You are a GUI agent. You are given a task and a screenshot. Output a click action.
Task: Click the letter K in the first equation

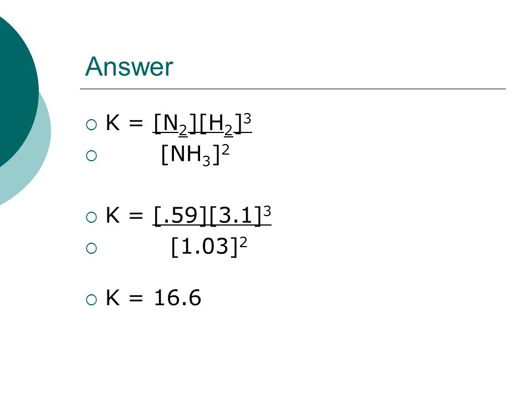click(x=113, y=122)
